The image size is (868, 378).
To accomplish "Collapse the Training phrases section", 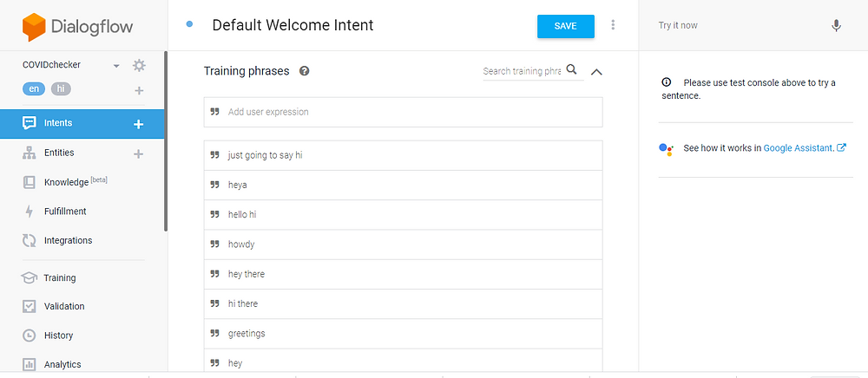I will (596, 72).
